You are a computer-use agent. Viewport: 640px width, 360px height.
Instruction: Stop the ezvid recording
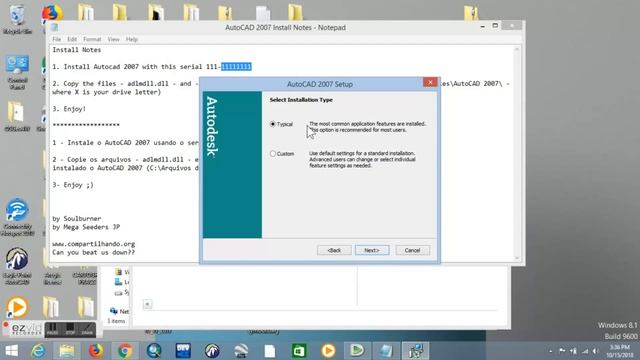70,330
